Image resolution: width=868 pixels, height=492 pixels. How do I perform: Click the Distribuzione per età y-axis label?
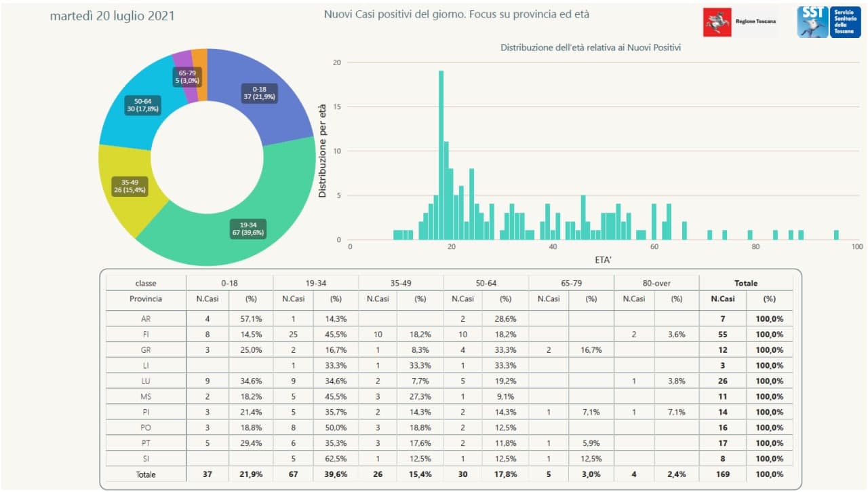(x=323, y=151)
